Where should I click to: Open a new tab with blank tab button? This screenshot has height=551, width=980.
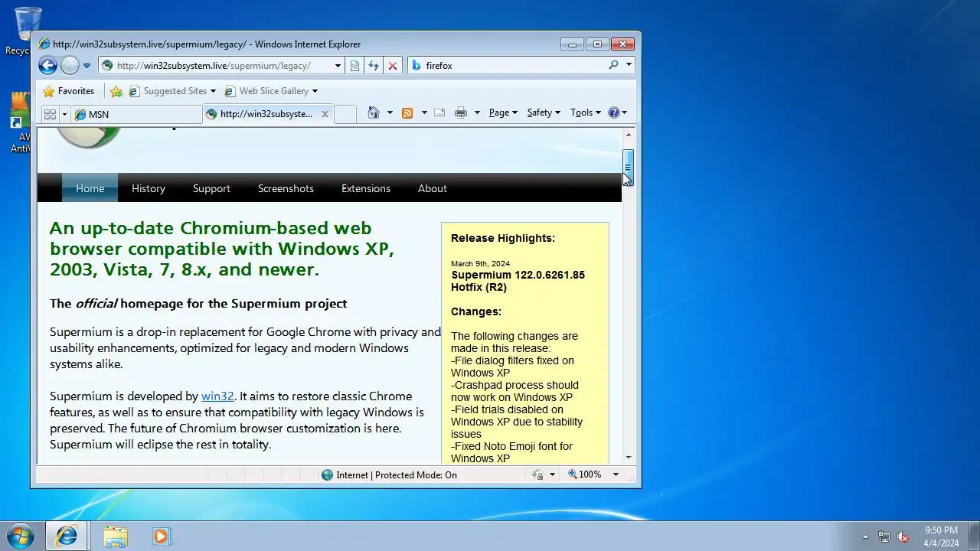click(345, 114)
